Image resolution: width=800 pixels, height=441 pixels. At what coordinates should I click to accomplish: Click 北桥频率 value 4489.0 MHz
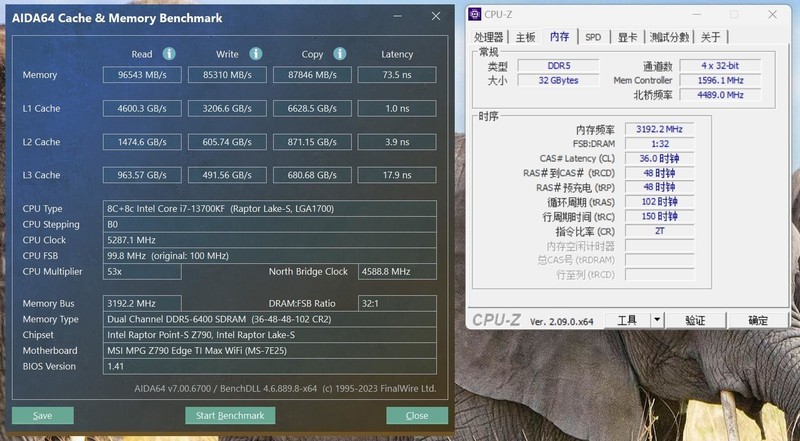point(720,94)
